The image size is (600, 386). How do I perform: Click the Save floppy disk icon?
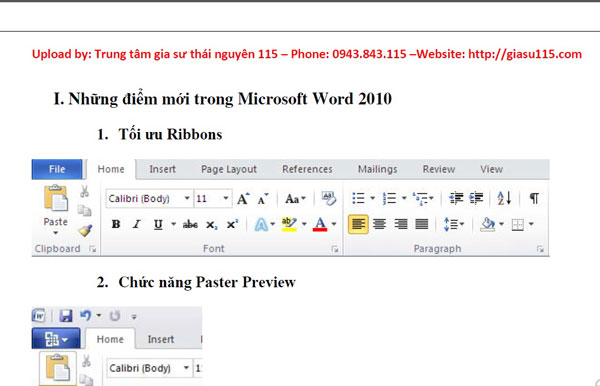(x=66, y=316)
